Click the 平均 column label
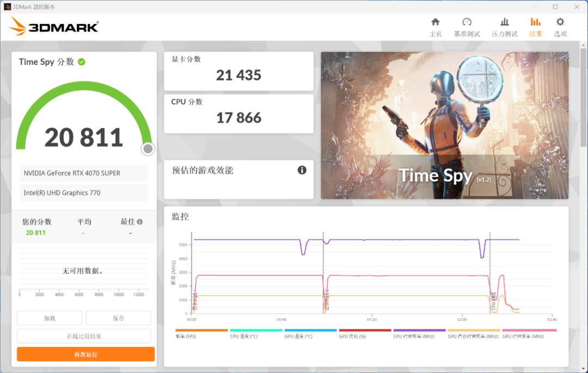This screenshot has width=588, height=373. [84, 222]
